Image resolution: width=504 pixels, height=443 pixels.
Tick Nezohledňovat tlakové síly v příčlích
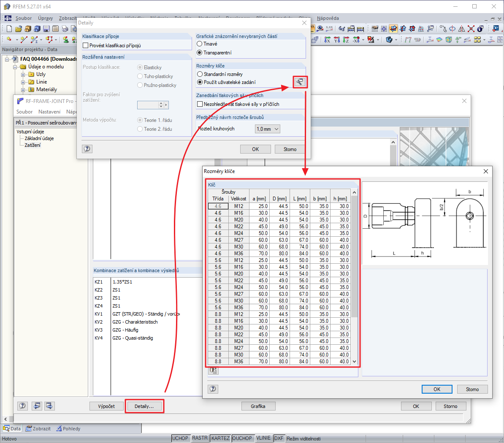coord(200,104)
